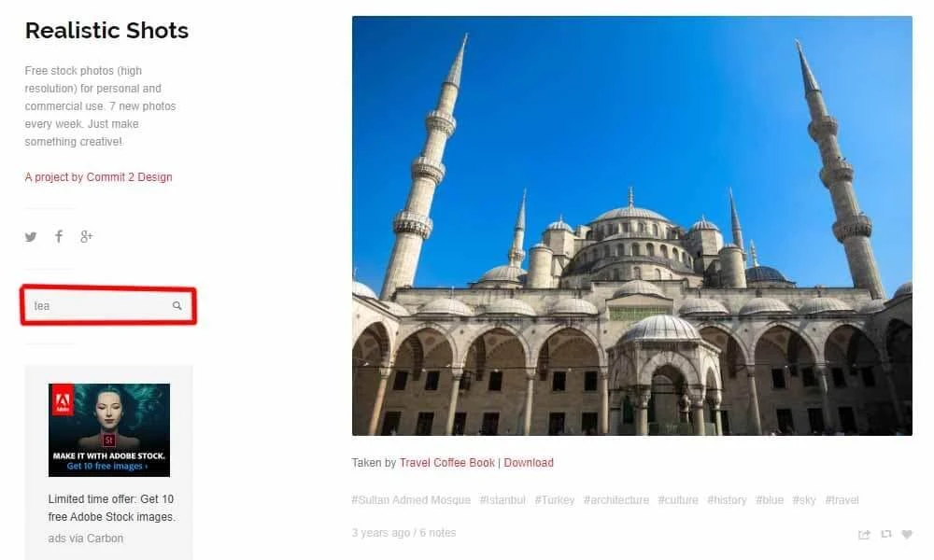Open the ads via Carbon link

pyautogui.click(x=86, y=538)
